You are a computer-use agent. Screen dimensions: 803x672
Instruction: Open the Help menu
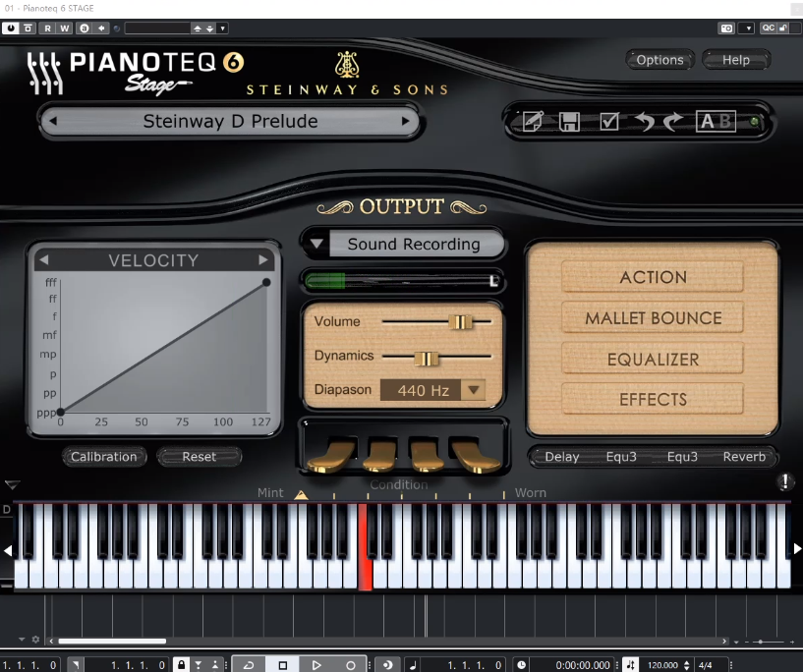pyautogui.click(x=736, y=60)
